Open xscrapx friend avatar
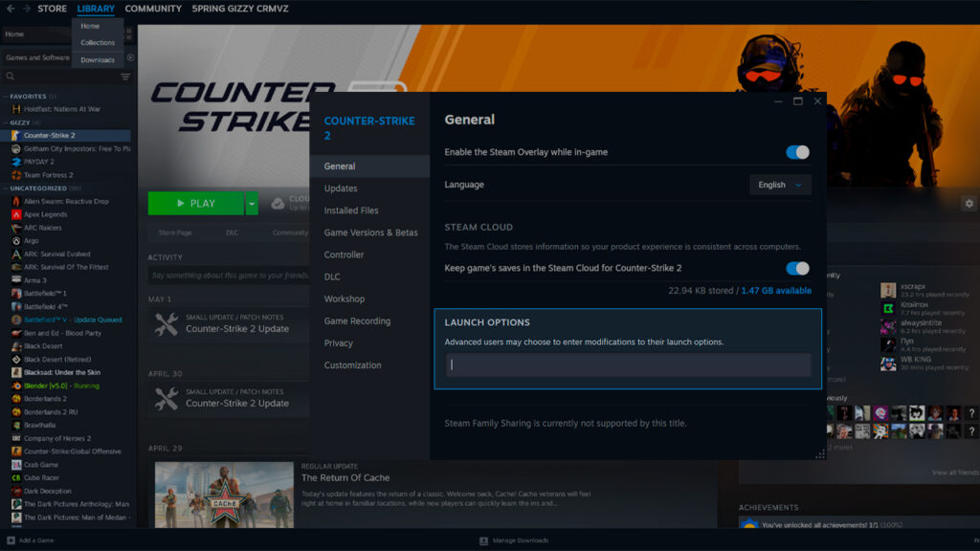980x551 pixels. tap(888, 290)
